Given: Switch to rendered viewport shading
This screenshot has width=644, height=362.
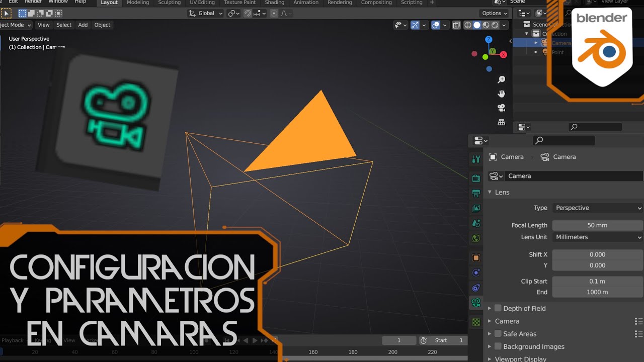Looking at the screenshot, I should (x=495, y=25).
